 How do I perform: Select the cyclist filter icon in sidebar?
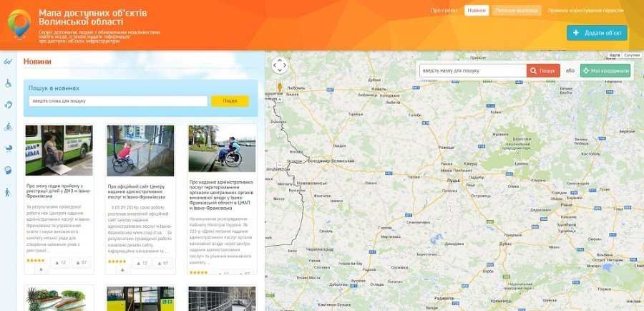coord(9,127)
